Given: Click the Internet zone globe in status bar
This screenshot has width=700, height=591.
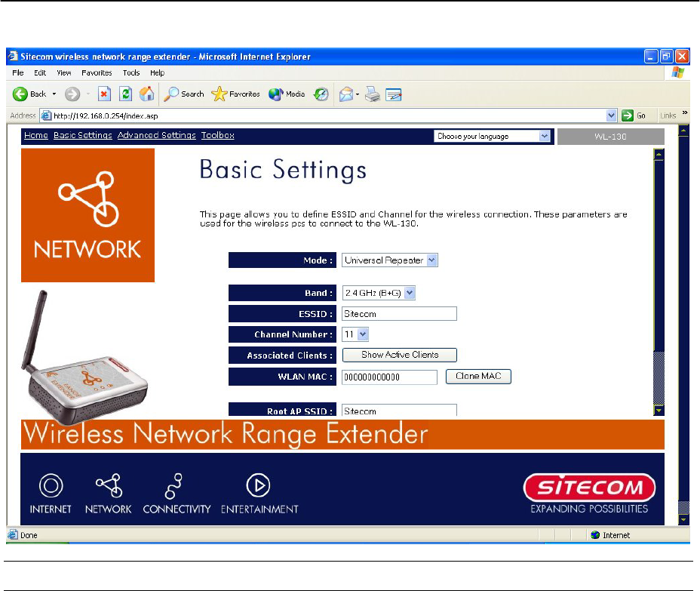Looking at the screenshot, I should tap(595, 534).
